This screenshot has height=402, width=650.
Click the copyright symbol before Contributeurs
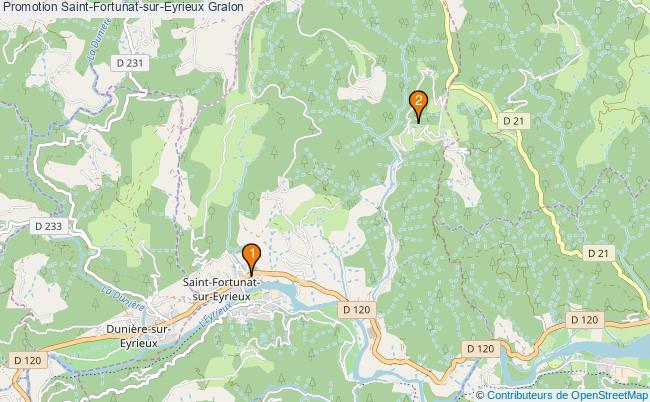(480, 395)
